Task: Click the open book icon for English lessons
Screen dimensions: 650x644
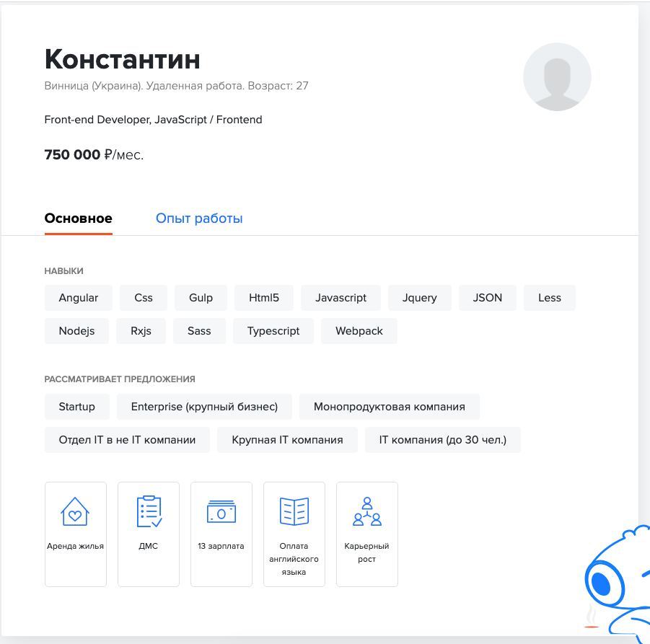Action: click(294, 511)
